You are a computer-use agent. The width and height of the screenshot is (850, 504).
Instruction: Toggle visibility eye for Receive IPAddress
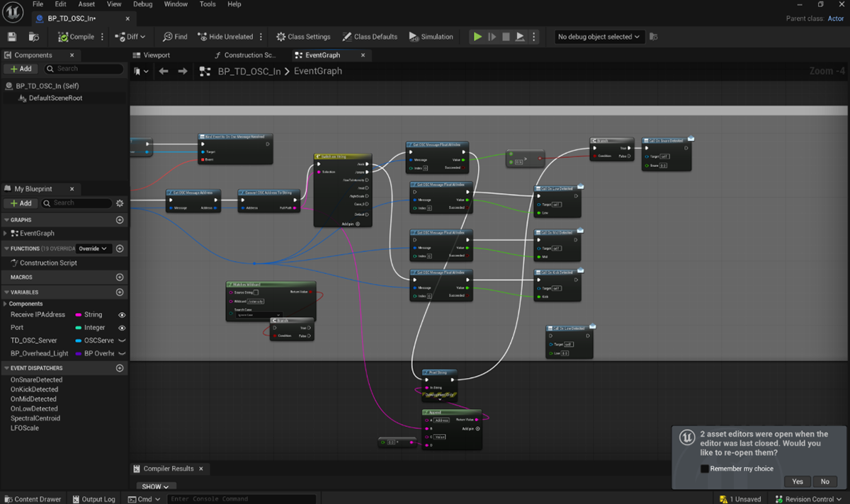tap(122, 315)
